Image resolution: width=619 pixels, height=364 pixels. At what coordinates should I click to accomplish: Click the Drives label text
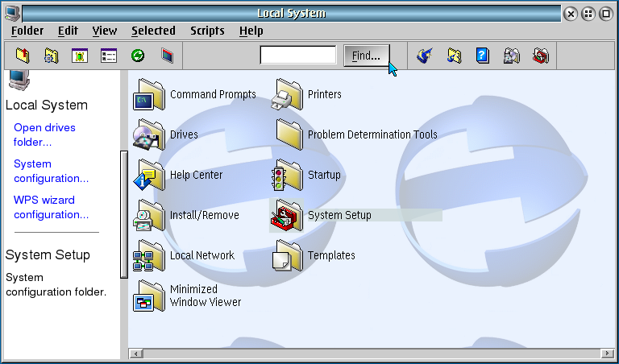[184, 134]
